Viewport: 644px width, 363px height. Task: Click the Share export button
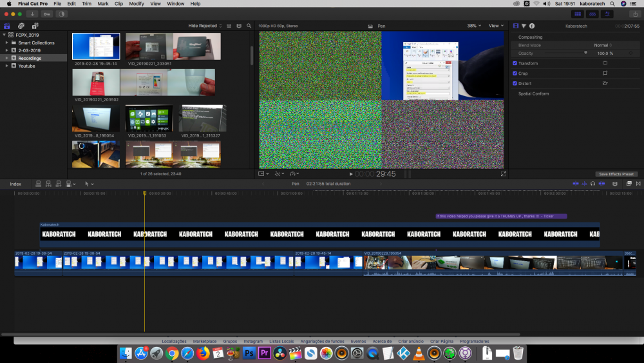[636, 14]
